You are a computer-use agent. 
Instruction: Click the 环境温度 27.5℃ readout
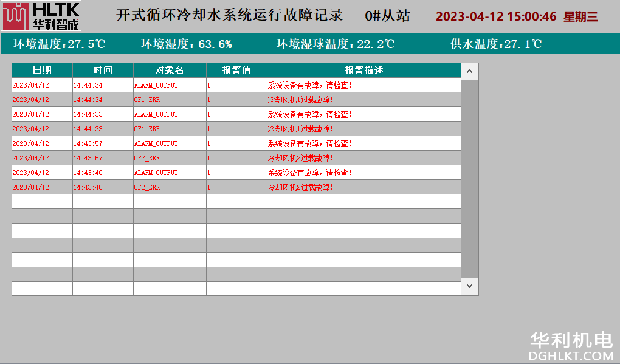point(60,44)
